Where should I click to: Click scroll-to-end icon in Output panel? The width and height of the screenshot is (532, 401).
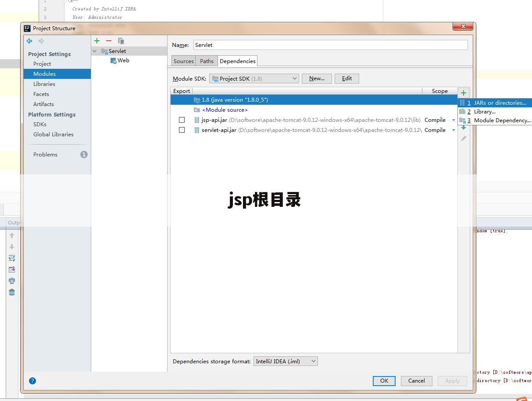(x=12, y=270)
